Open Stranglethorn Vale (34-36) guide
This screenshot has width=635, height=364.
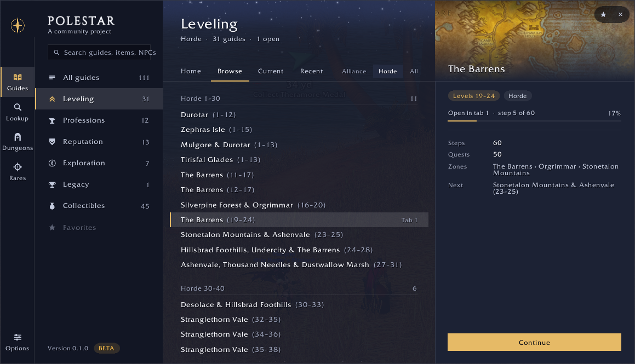299,334
